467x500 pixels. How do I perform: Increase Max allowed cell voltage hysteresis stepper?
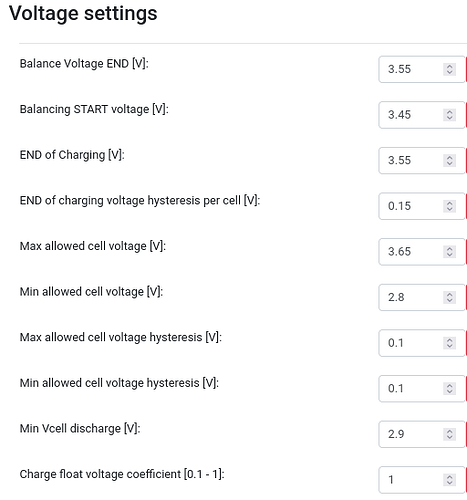[x=449, y=340]
